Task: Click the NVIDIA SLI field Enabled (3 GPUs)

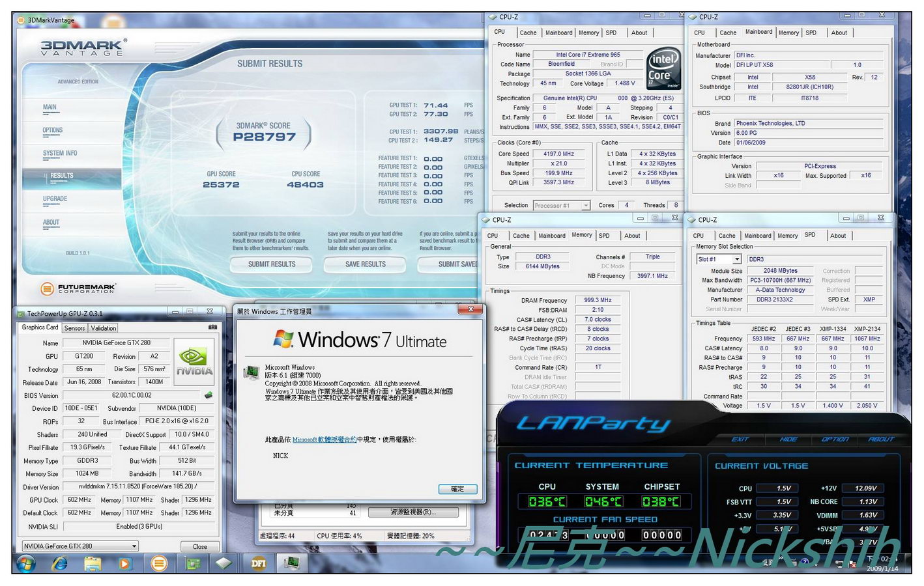Action: click(139, 526)
